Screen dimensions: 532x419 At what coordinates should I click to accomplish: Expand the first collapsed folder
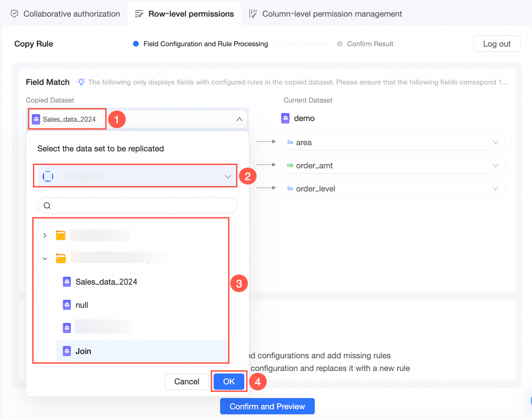(45, 236)
